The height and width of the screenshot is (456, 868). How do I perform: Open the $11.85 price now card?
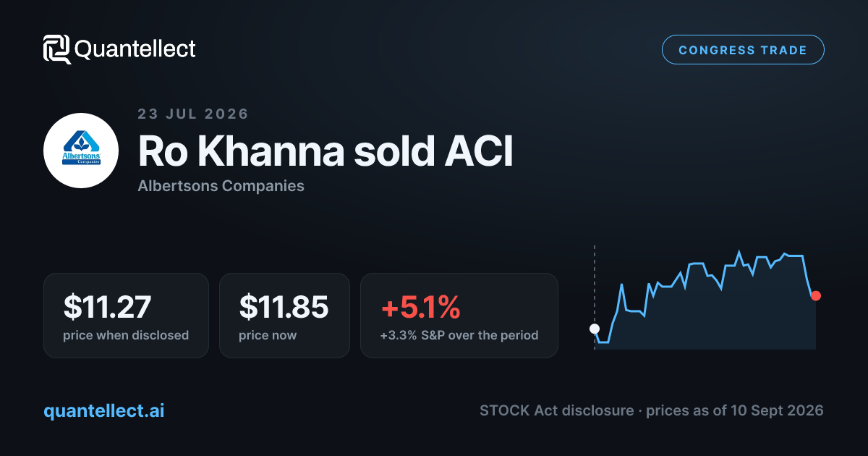[284, 316]
